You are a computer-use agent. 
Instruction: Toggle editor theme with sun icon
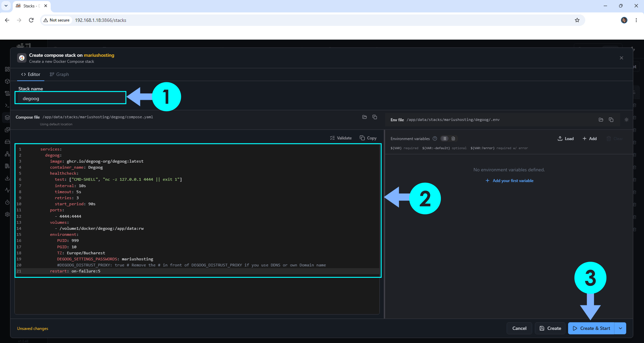(x=627, y=120)
